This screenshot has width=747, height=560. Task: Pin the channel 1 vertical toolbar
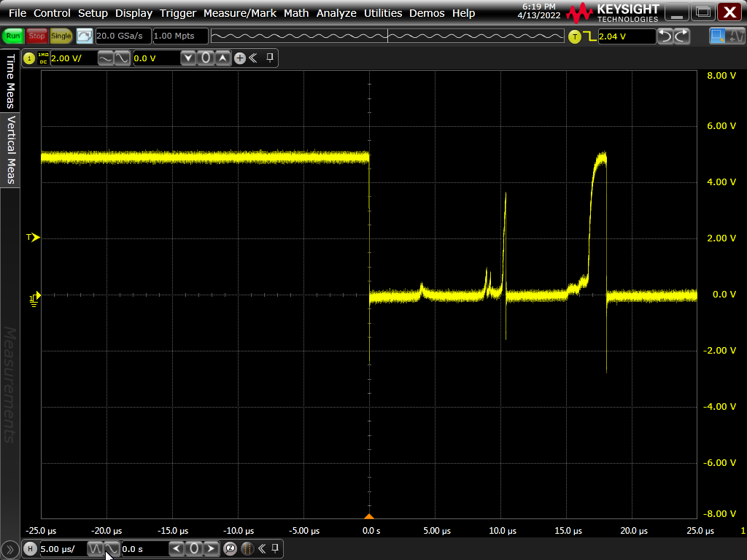coord(269,58)
